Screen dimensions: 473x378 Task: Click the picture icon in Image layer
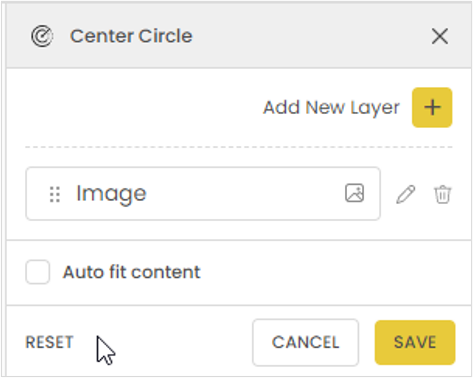(x=354, y=193)
